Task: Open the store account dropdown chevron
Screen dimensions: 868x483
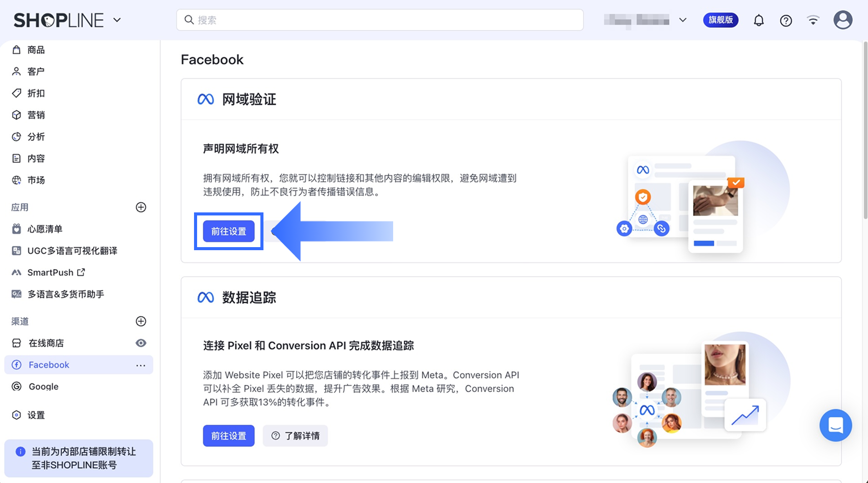Action: 683,20
